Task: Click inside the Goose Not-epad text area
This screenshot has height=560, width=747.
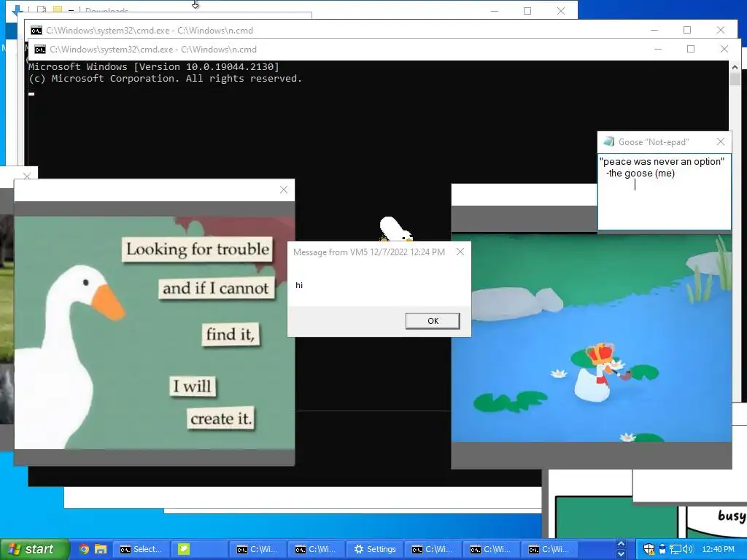Action: click(x=664, y=192)
